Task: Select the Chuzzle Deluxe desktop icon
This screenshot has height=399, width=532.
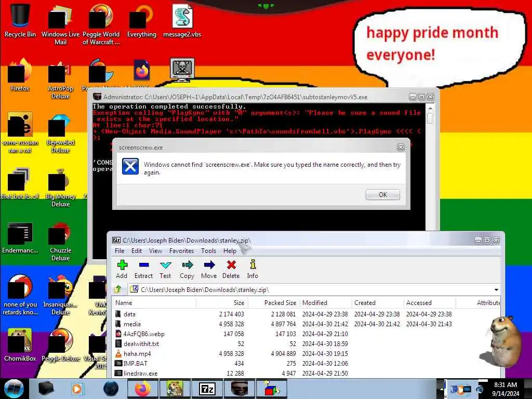Action: (x=60, y=241)
